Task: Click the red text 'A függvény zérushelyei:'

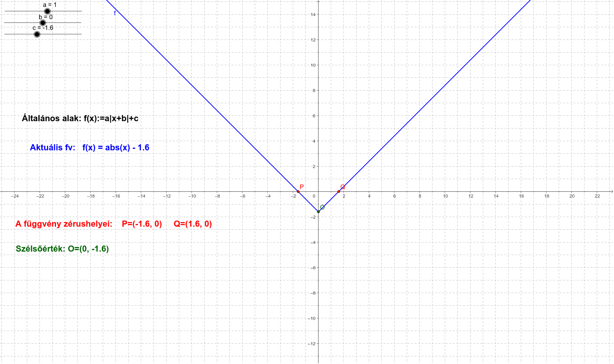Action: click(x=64, y=224)
